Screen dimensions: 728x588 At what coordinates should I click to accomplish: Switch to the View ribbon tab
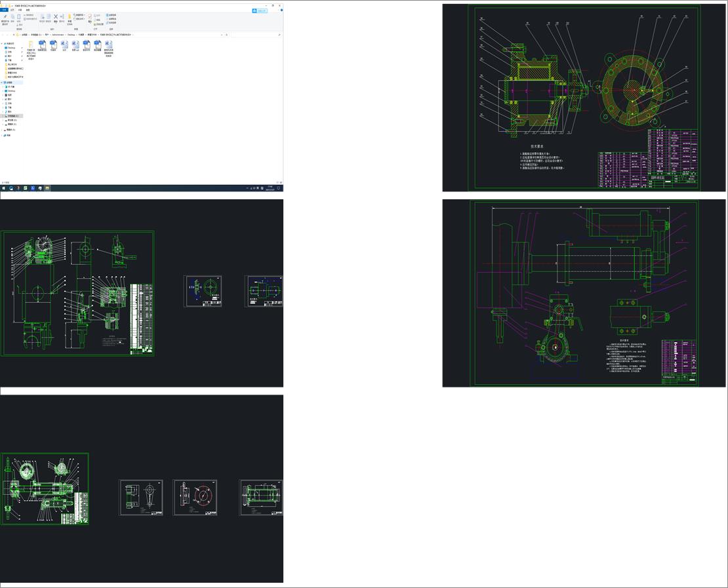tap(28, 10)
